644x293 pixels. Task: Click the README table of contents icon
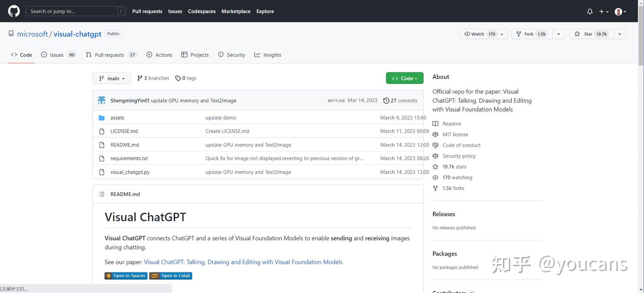tap(102, 194)
